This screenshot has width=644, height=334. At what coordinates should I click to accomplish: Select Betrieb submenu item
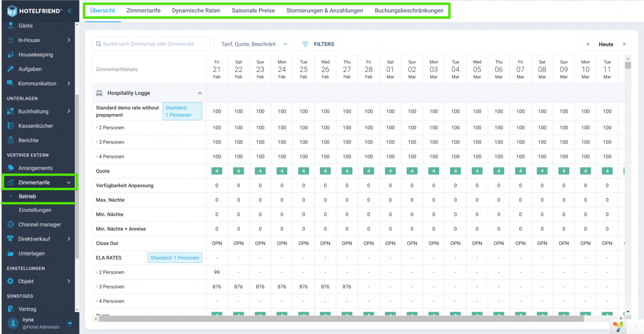27,196
